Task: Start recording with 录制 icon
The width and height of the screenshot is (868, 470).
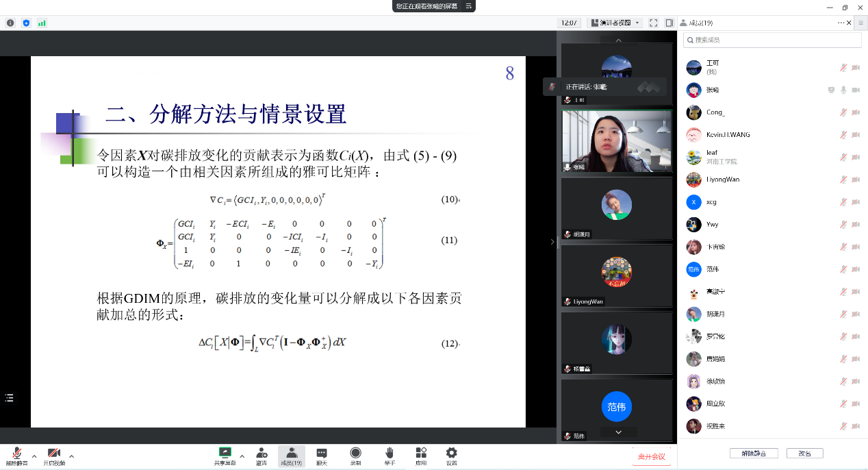Action: [355, 456]
